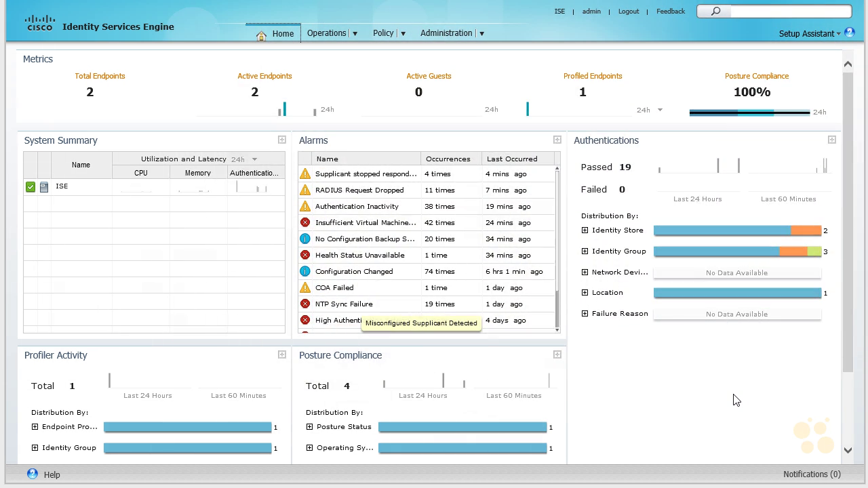The width and height of the screenshot is (868, 488).
Task: Click the Setup Assistant help icon
Action: tap(850, 33)
